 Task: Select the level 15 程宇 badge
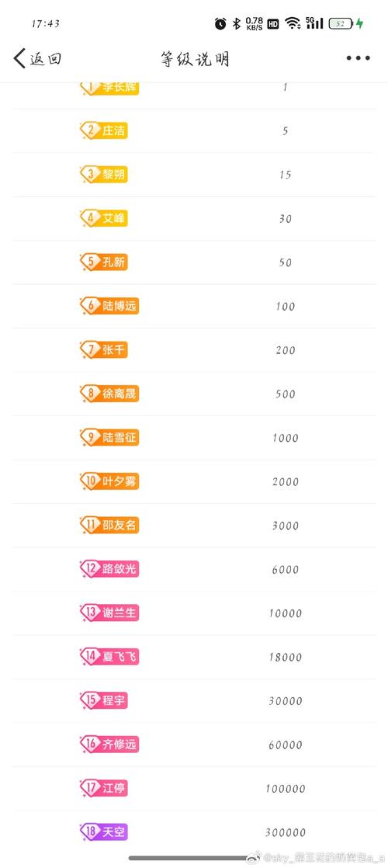104,700
